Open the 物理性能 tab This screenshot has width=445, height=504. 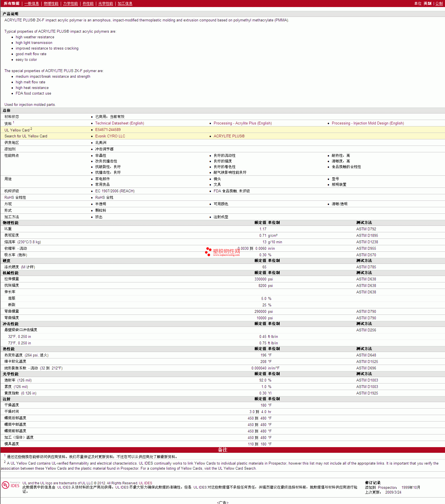[51, 3]
